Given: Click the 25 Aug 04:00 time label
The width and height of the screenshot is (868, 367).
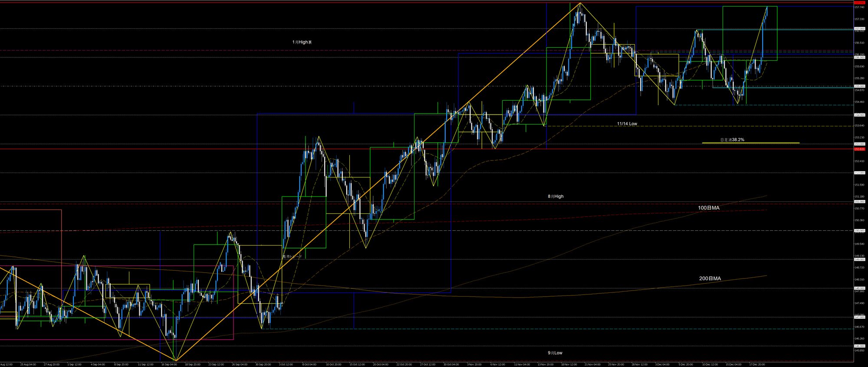Looking at the screenshot, I should point(28,364).
